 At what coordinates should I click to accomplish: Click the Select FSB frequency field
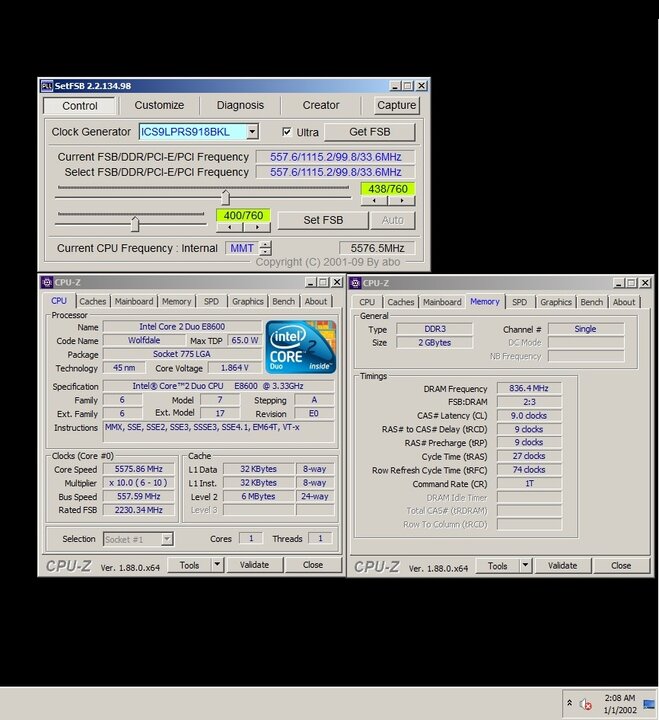pos(335,172)
